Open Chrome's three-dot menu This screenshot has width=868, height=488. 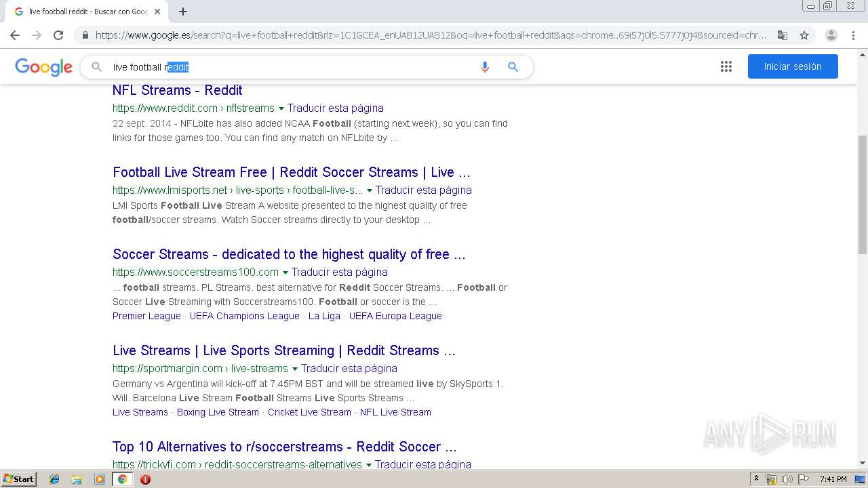click(853, 35)
